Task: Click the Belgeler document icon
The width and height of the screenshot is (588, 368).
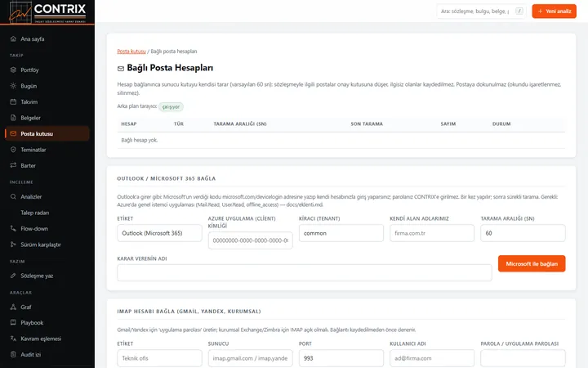Action: (13, 118)
